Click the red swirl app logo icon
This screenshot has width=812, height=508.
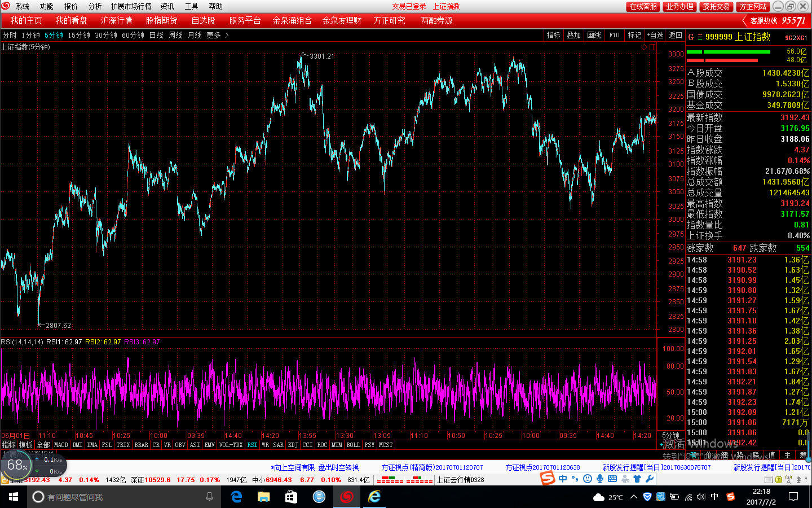point(6,6)
